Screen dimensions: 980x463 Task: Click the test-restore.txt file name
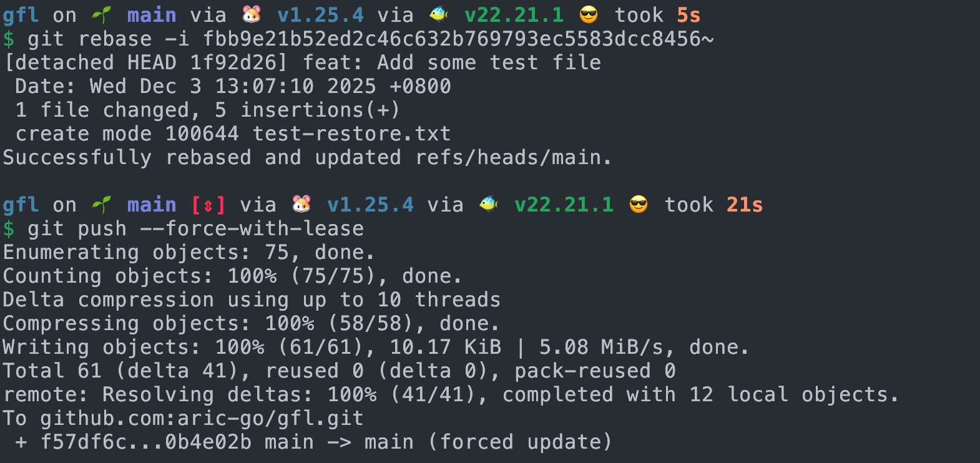pos(351,134)
